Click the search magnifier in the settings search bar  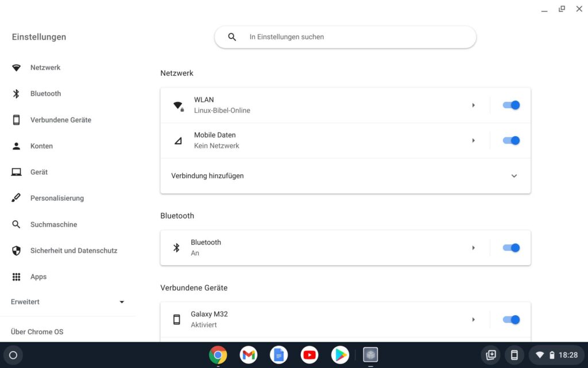[x=232, y=37]
